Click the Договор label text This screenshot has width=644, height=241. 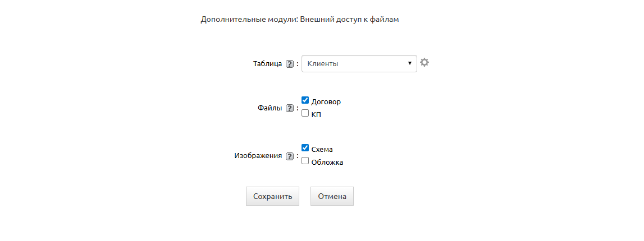coord(326,102)
